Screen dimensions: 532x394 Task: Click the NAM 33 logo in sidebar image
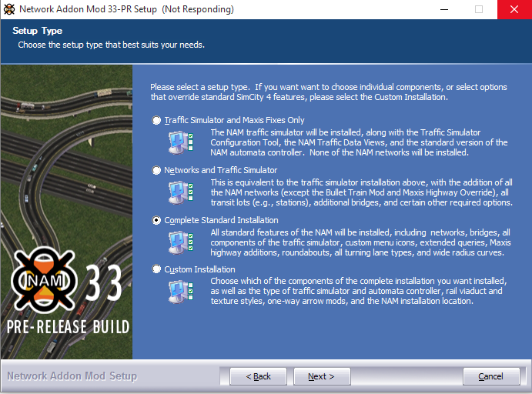point(66,280)
